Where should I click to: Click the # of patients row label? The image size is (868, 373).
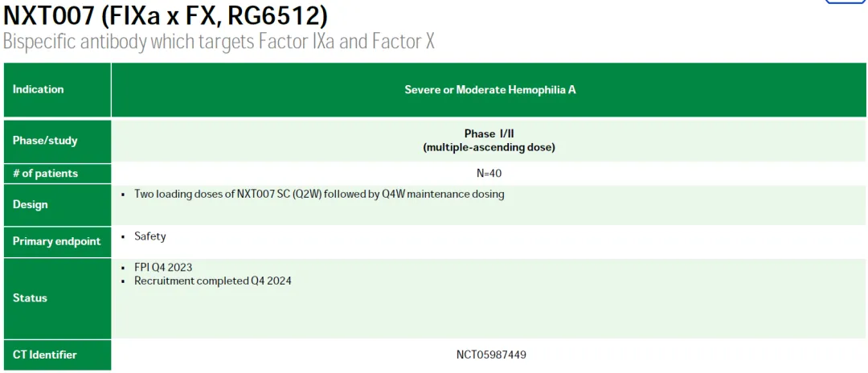point(45,174)
